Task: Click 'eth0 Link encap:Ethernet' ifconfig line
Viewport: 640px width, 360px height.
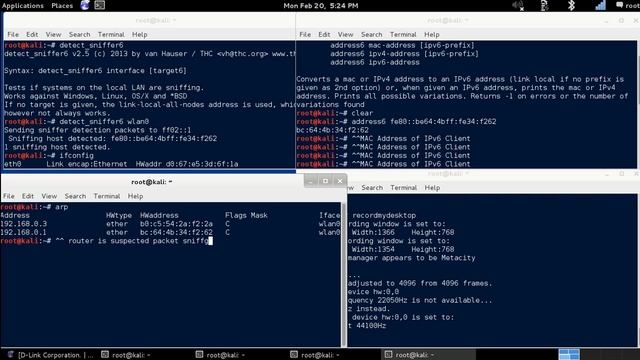Action: (121, 164)
